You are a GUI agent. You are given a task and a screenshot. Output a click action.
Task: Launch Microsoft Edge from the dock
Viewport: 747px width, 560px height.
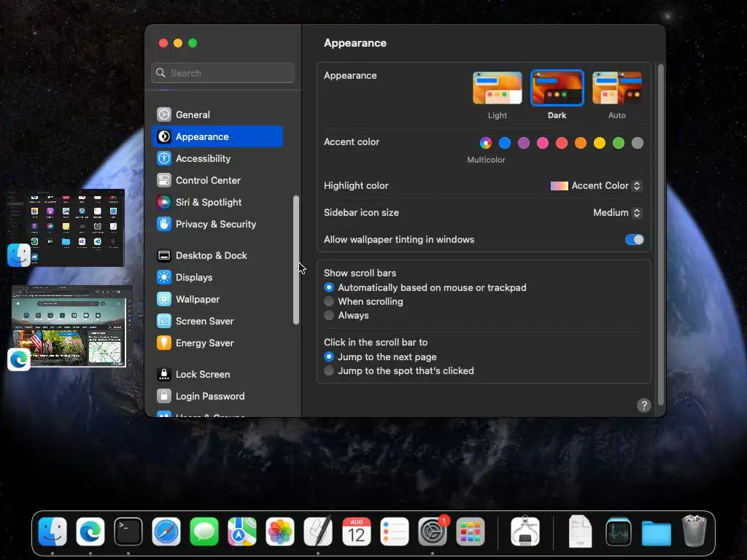[90, 532]
